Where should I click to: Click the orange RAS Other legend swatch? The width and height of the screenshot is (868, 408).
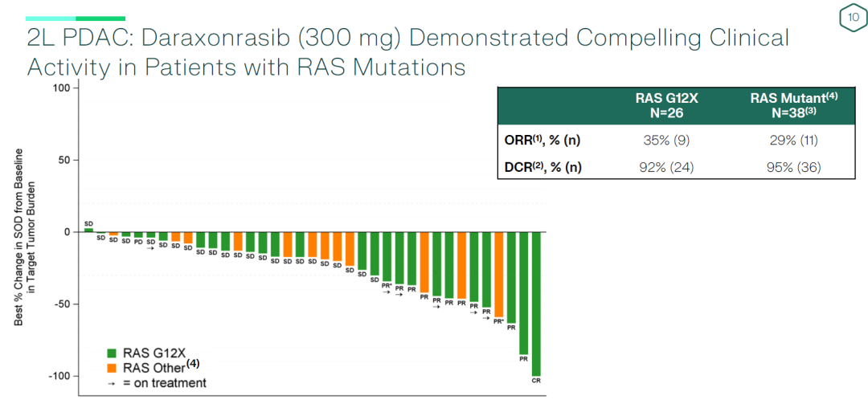pyautogui.click(x=113, y=368)
